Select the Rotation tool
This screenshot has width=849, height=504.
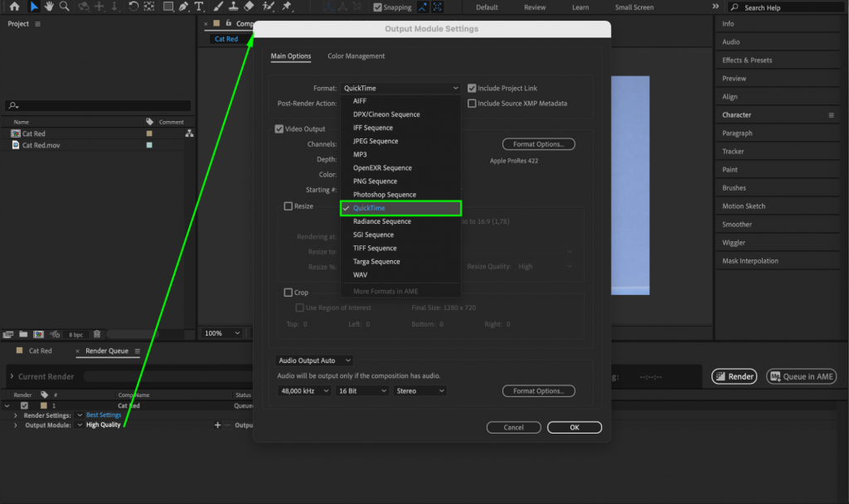click(133, 7)
